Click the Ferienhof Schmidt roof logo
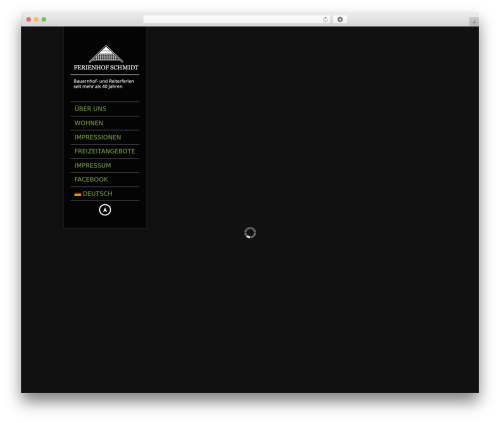 (x=106, y=54)
